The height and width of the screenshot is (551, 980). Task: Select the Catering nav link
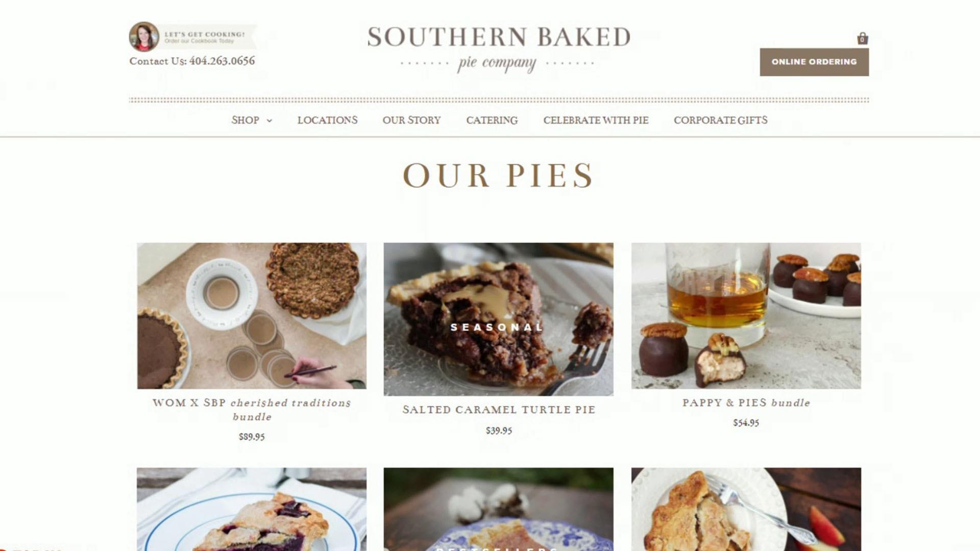(x=492, y=120)
